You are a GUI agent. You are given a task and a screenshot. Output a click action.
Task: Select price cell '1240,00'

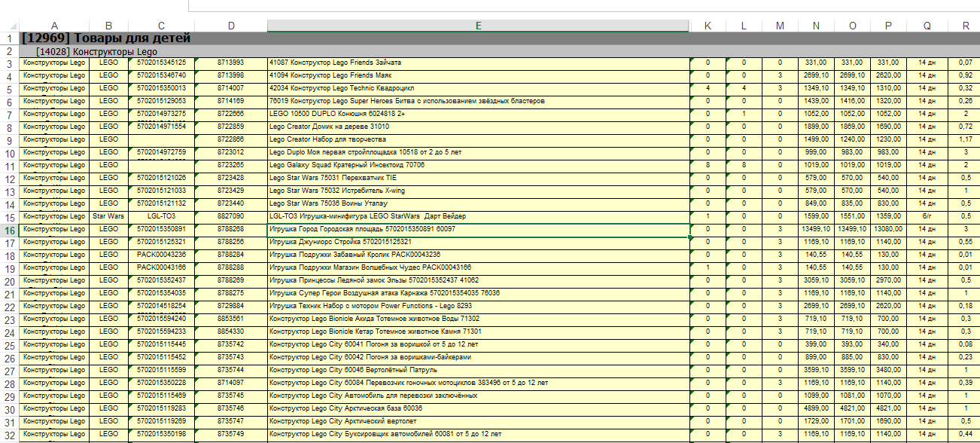(852, 139)
